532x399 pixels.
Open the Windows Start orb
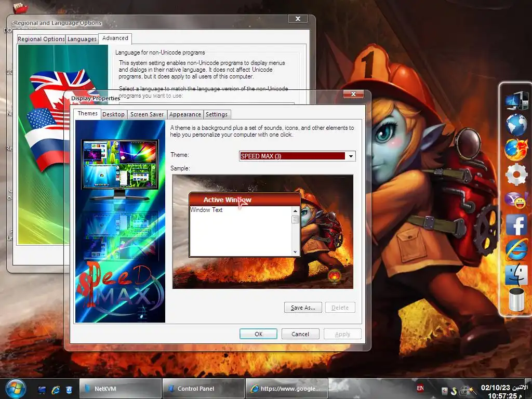16,389
